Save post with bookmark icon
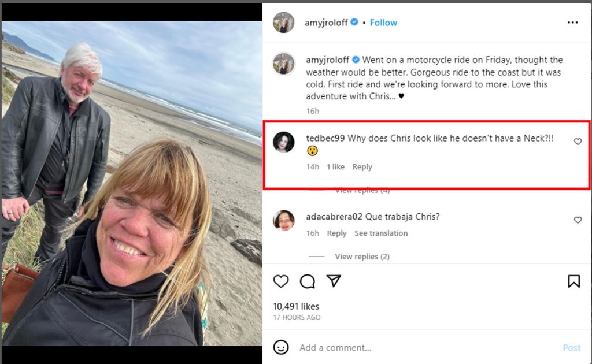This screenshot has height=364, width=592. (x=573, y=281)
